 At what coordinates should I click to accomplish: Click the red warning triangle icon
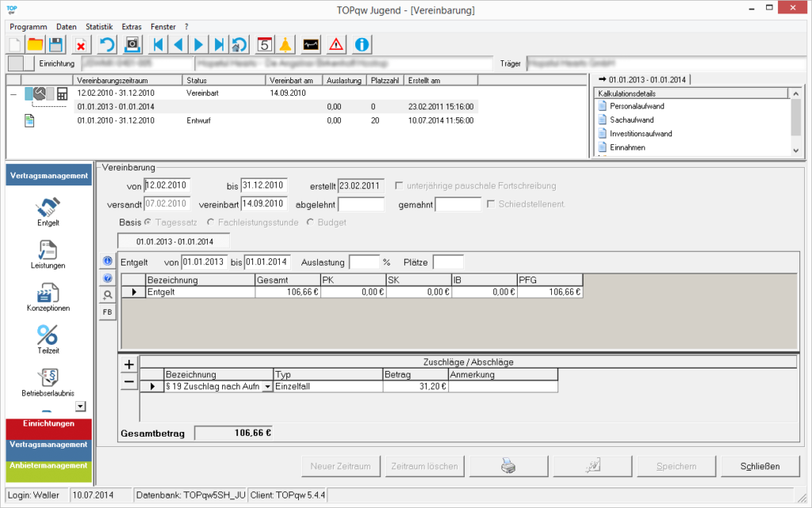(336, 44)
